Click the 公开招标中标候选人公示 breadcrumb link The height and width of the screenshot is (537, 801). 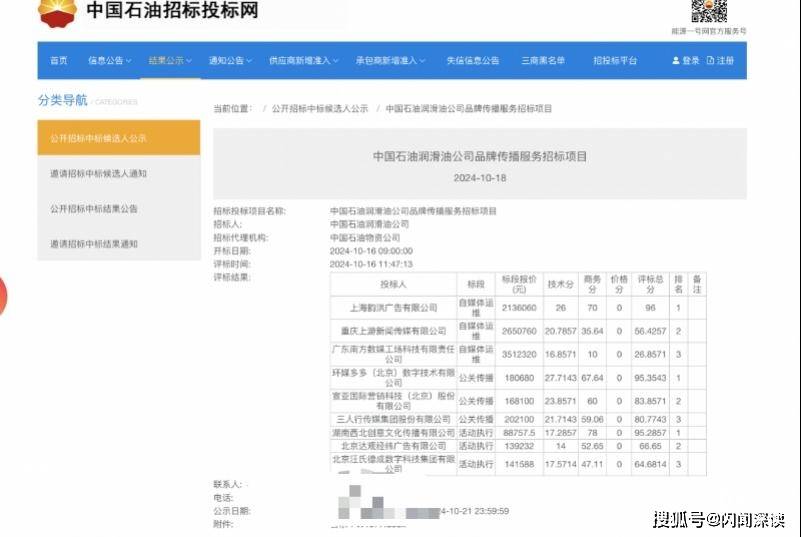(x=320, y=108)
